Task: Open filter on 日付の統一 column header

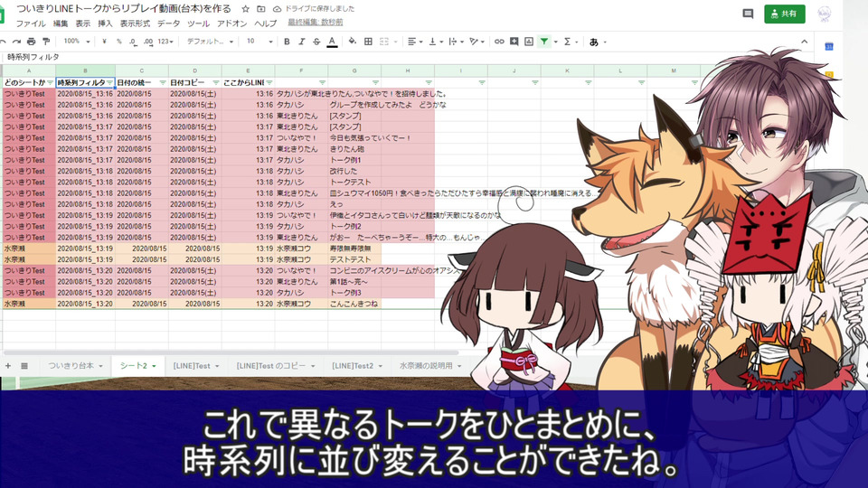Action: coord(163,82)
